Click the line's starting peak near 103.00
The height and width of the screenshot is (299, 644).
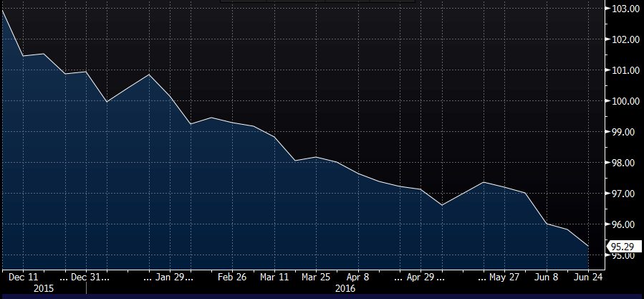pyautogui.click(x=3, y=11)
